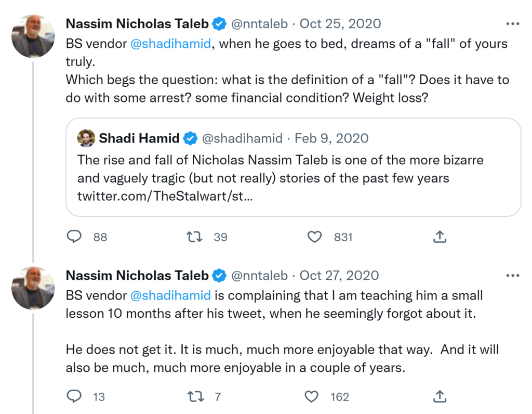Click the Feb 9, 2020 quoted date
532x414 pixels.
pyautogui.click(x=331, y=138)
